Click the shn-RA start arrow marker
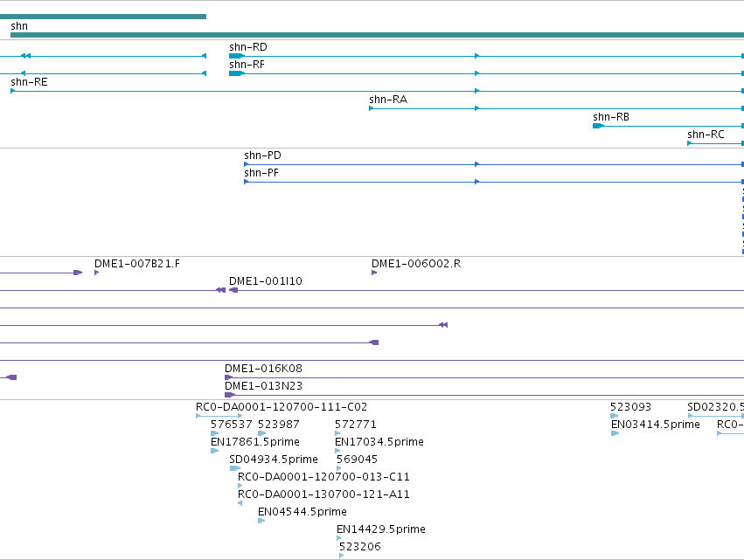Image resolution: width=744 pixels, height=560 pixels. tap(372, 108)
